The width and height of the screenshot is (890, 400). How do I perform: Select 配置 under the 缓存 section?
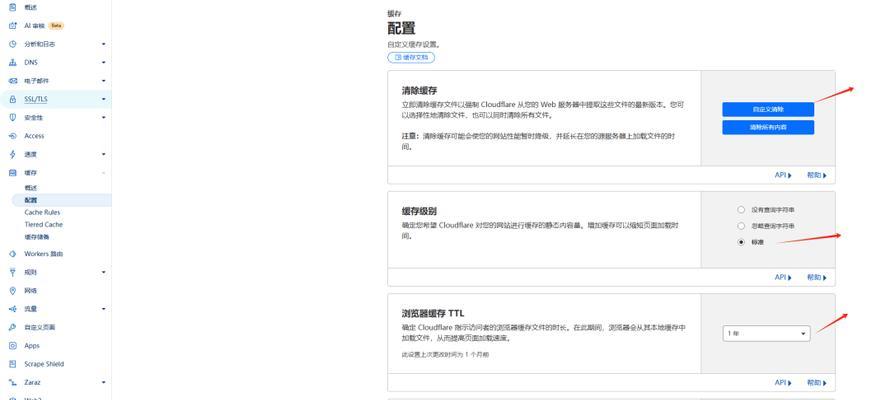pos(31,200)
